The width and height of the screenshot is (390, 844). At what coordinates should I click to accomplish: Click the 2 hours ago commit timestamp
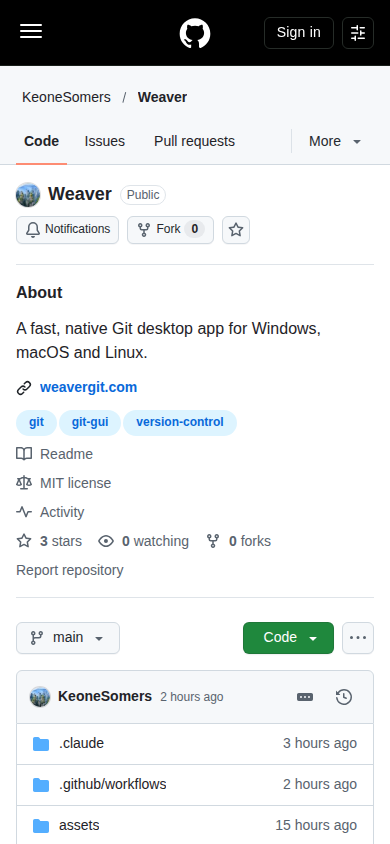[192, 698]
